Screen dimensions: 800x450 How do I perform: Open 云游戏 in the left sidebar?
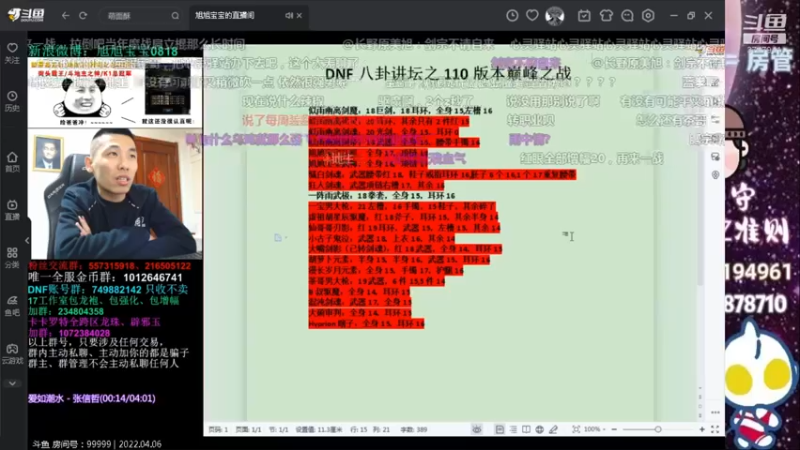pyautogui.click(x=12, y=354)
